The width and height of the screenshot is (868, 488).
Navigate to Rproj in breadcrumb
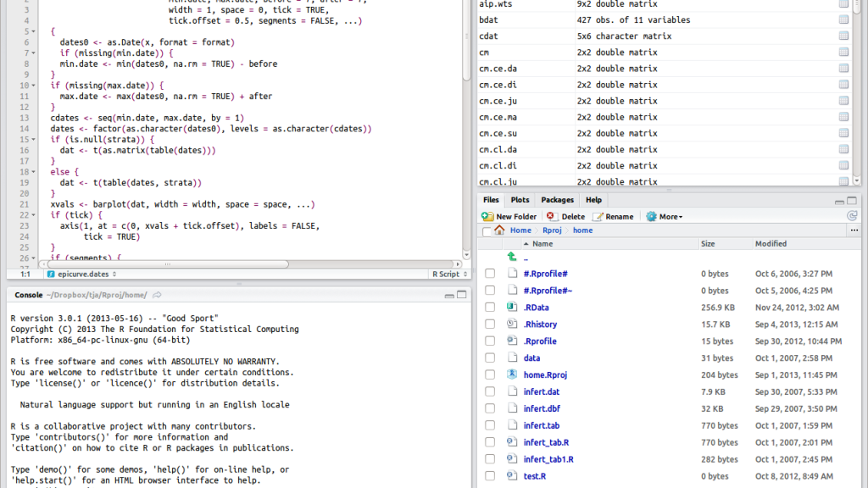click(x=552, y=230)
